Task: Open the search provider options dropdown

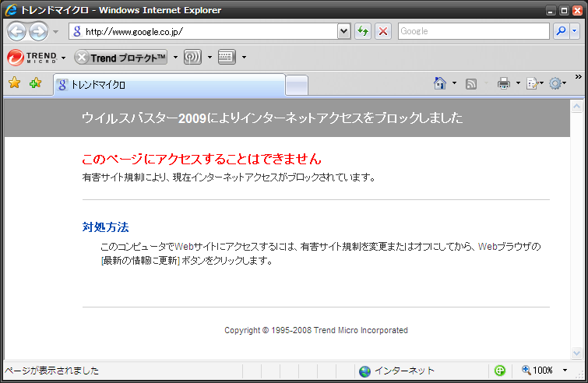Action: pyautogui.click(x=575, y=31)
